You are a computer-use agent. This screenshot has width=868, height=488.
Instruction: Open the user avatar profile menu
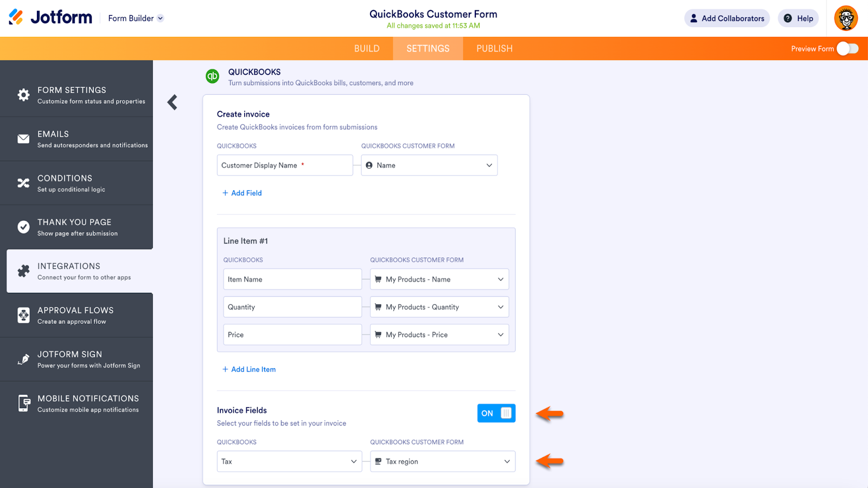click(x=846, y=18)
